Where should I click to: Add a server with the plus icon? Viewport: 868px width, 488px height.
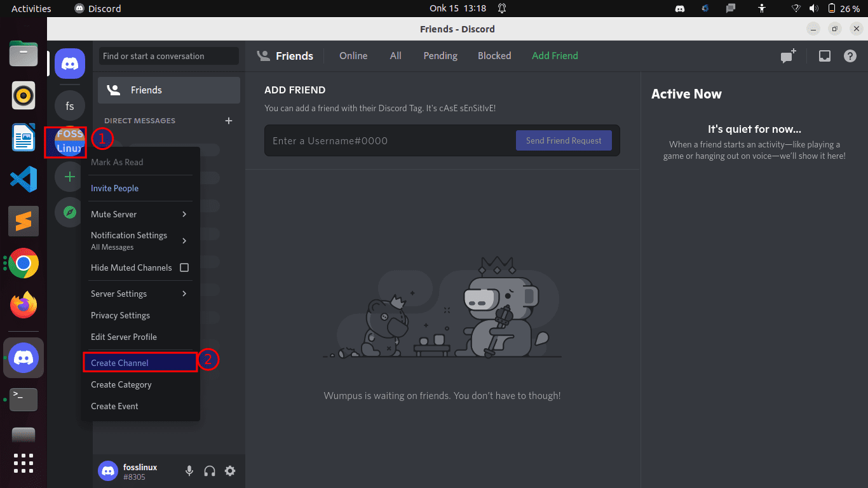(70, 177)
